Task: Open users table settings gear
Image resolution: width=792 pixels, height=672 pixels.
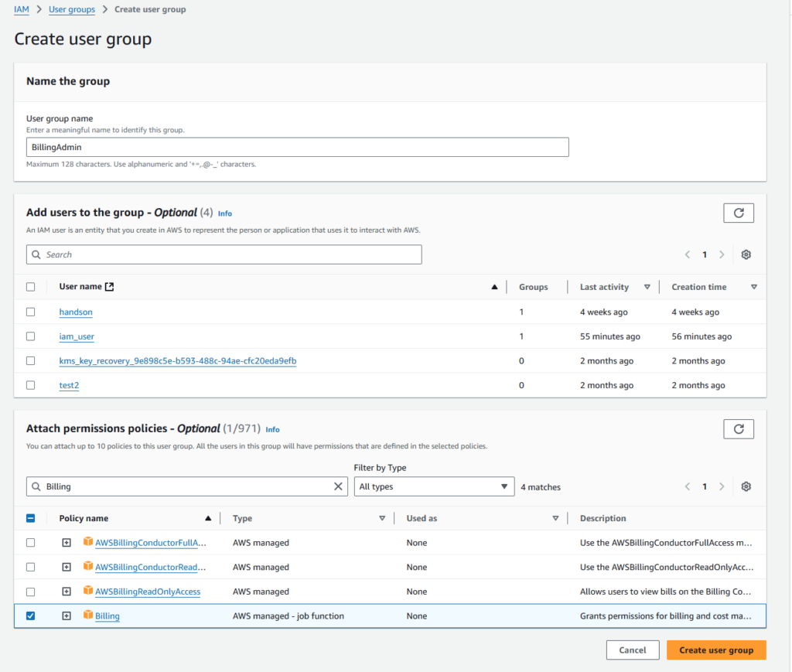Action: coord(746,254)
